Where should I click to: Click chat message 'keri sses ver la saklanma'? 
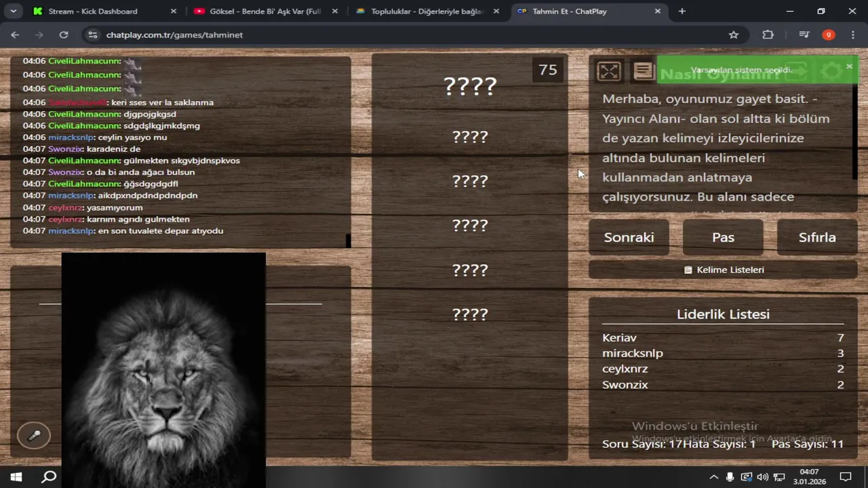tap(163, 102)
